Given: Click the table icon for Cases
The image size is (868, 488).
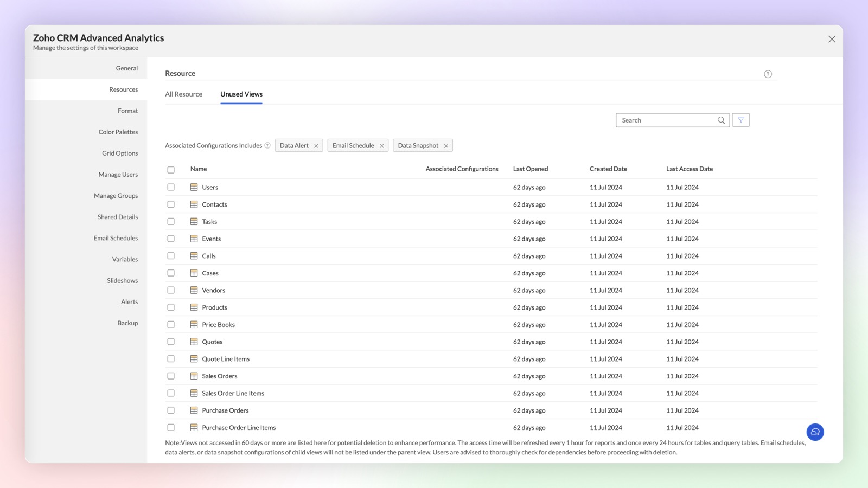Looking at the screenshot, I should 194,273.
